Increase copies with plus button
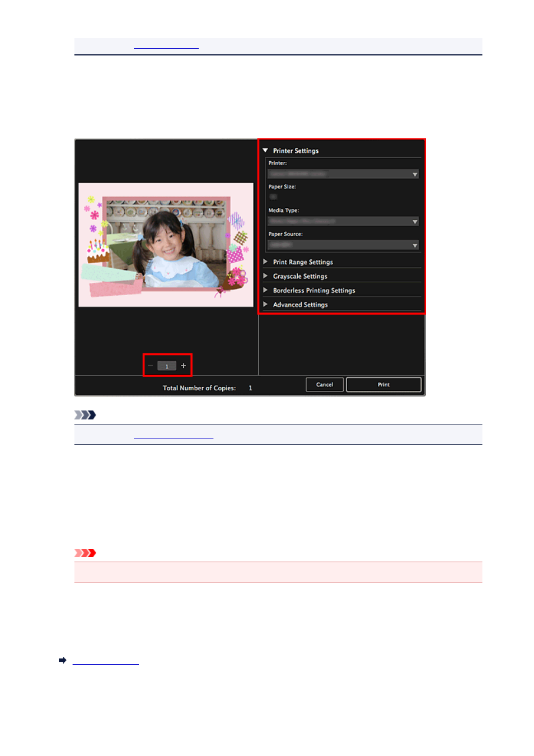 point(184,366)
